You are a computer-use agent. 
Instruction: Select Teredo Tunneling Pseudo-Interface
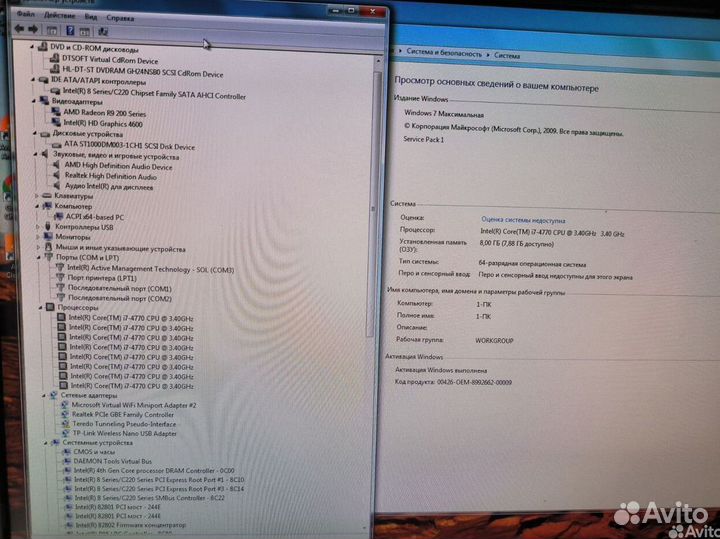coord(124,424)
